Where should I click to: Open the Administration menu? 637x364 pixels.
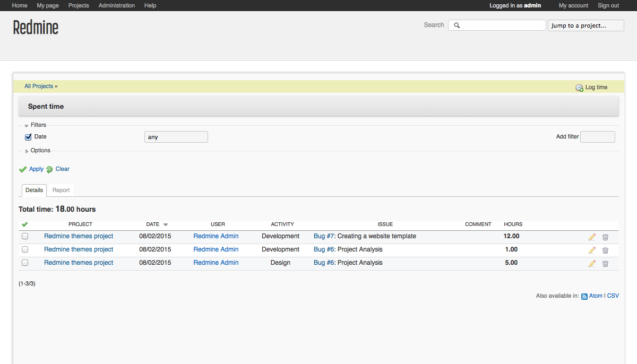(x=117, y=5)
